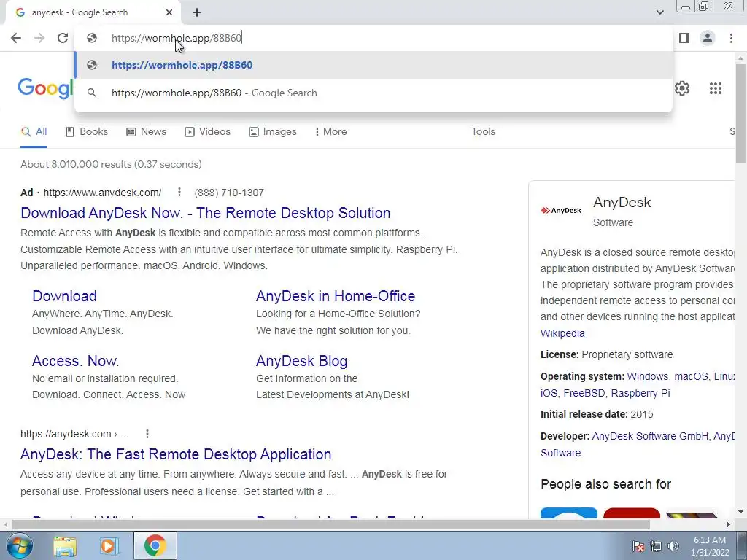The width and height of the screenshot is (747, 560).
Task: Click the browser back arrow
Action: [x=16, y=38]
